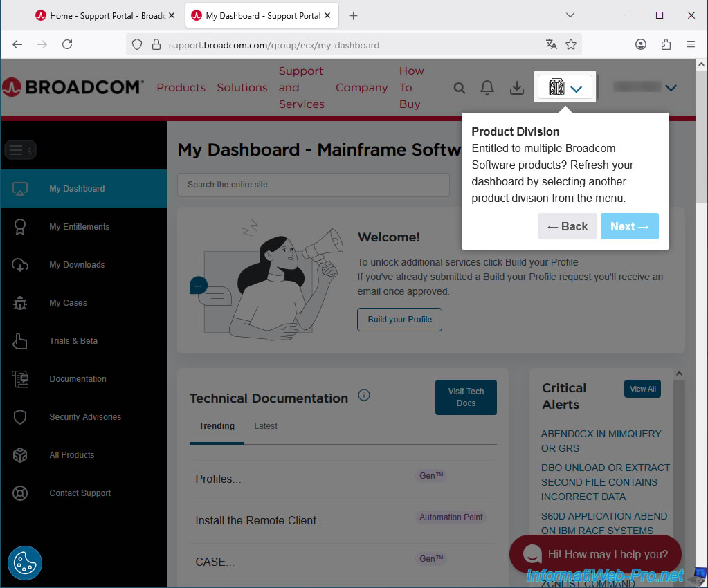Collapse the sidebar with hamburger toggle

(19, 149)
